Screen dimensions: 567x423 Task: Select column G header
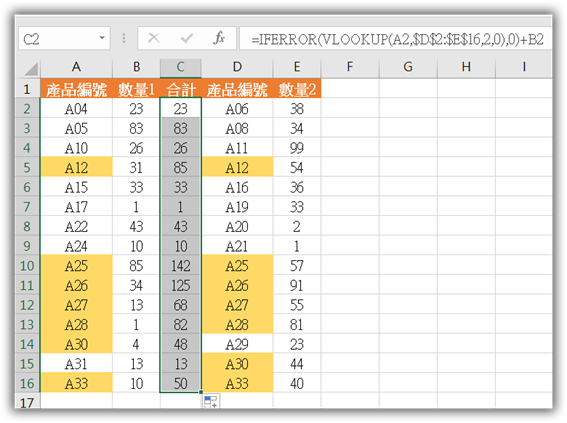click(x=408, y=67)
